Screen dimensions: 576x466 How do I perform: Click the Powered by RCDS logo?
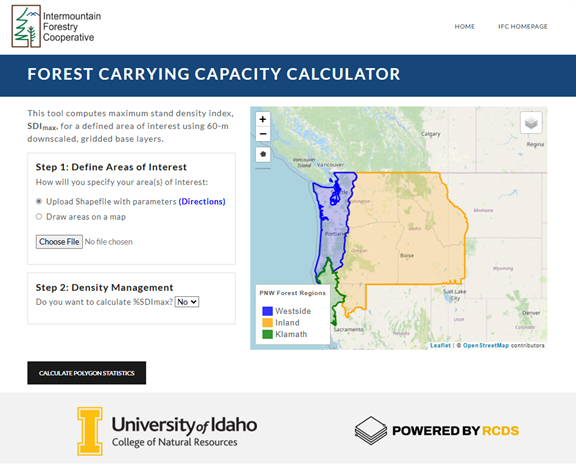437,431
